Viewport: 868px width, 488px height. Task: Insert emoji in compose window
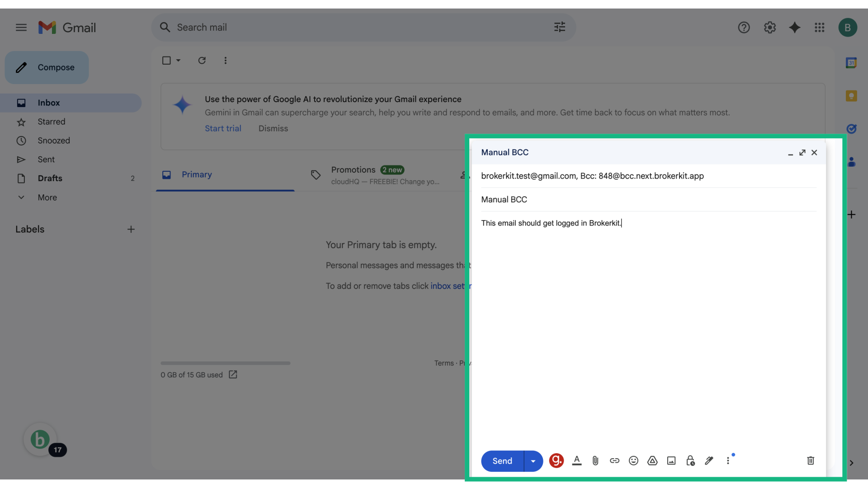click(633, 460)
